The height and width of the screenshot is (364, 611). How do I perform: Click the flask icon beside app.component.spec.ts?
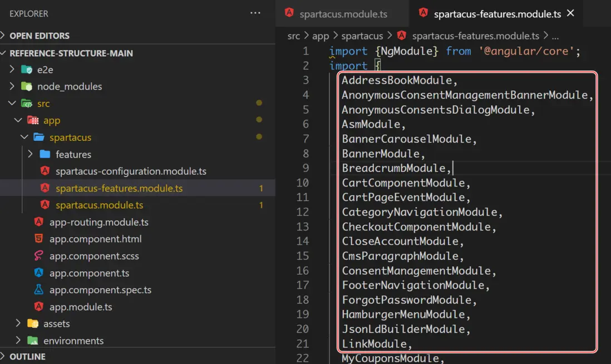[x=38, y=290]
